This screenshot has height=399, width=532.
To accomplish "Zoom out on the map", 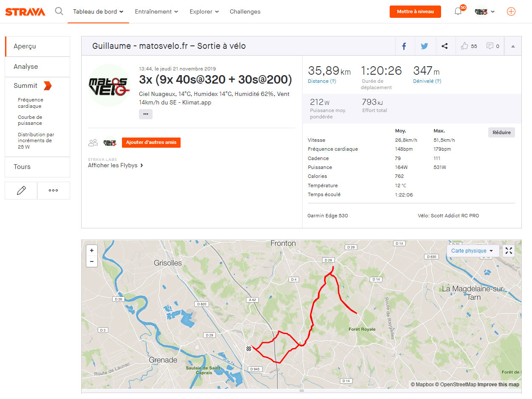I will pyautogui.click(x=92, y=261).
